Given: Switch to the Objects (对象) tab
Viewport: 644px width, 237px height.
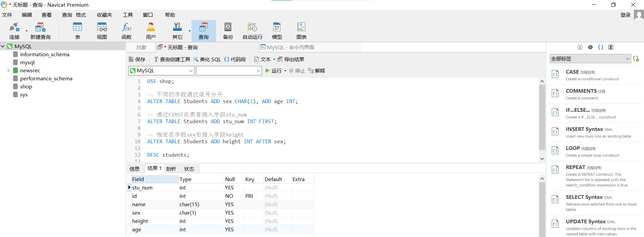Looking at the screenshot, I should coord(141,48).
